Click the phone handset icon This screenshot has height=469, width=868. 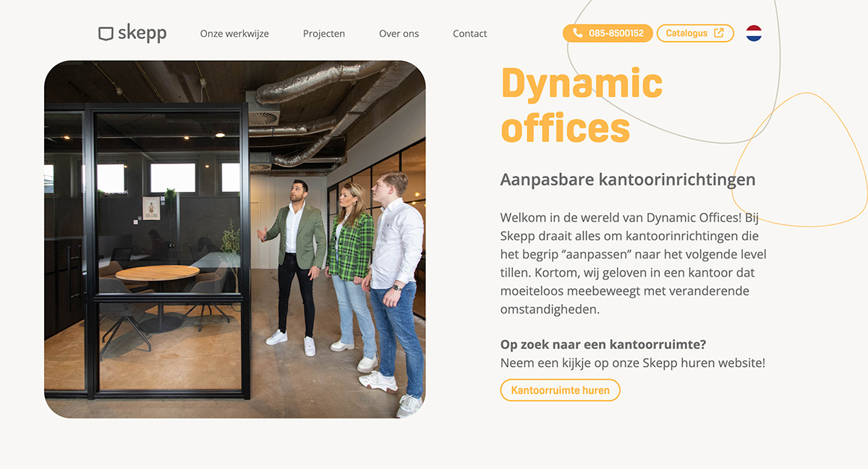click(x=577, y=33)
